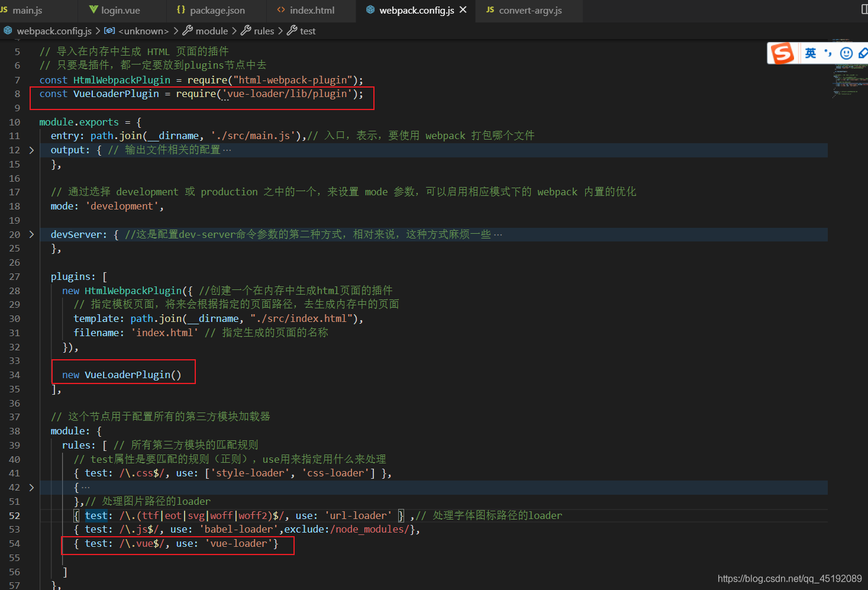
Task: Expand the folded devServer block at line 20
Action: 31,235
